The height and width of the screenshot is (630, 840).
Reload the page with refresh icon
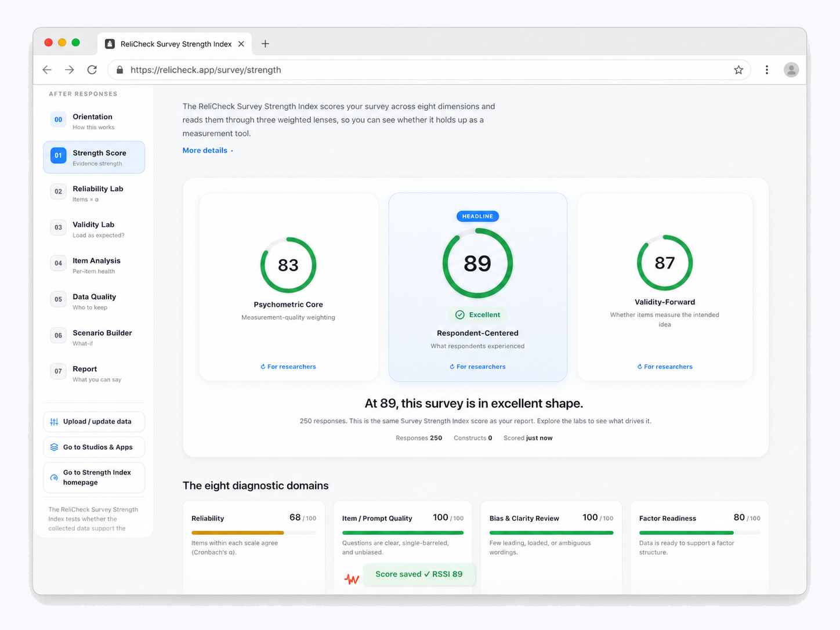click(92, 70)
